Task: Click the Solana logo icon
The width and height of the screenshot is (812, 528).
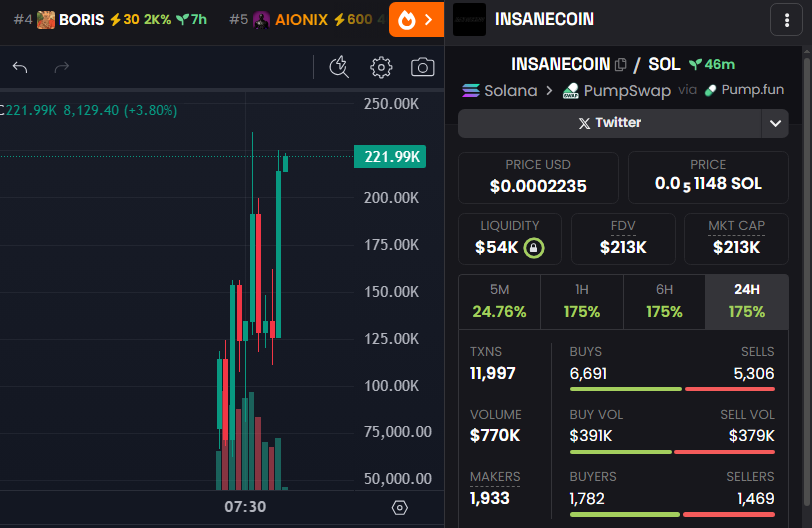Action: 471,91
